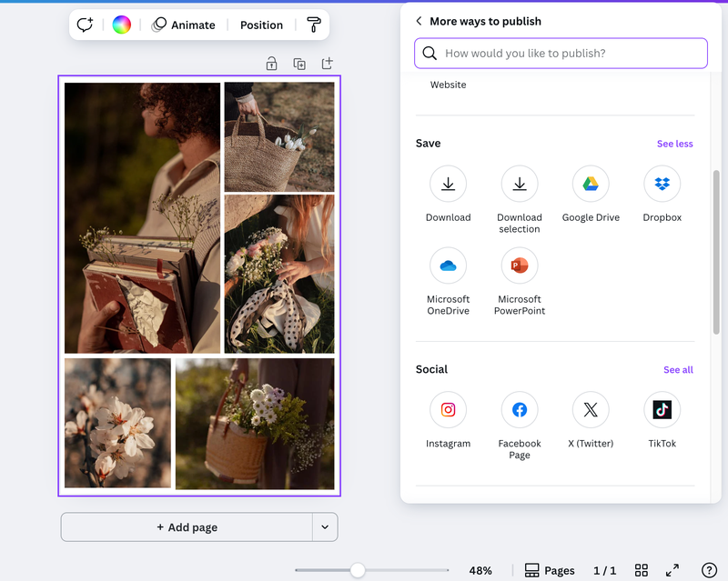Post design to TikTok
The height and width of the screenshot is (581, 728).
click(x=662, y=410)
